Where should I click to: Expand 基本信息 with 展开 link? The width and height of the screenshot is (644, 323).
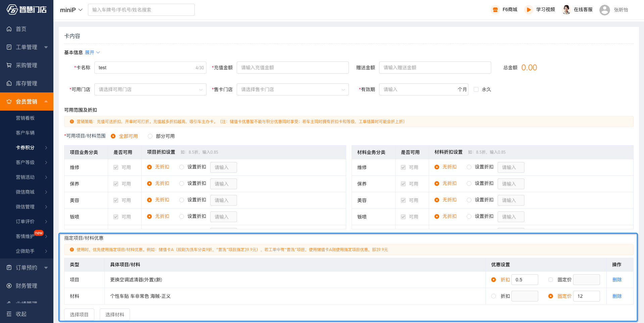click(92, 52)
